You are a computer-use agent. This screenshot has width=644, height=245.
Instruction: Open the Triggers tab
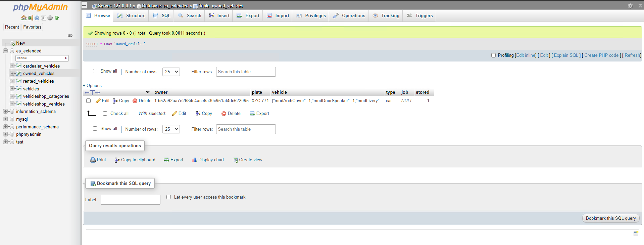[x=420, y=16]
